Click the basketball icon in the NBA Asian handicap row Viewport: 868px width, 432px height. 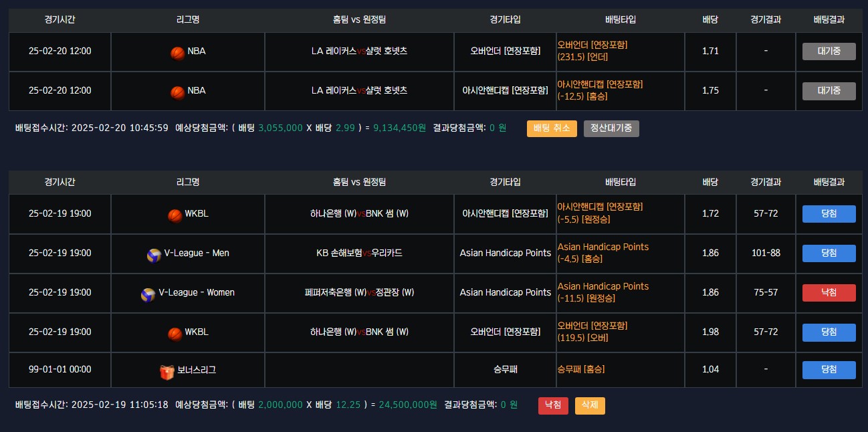click(x=177, y=92)
